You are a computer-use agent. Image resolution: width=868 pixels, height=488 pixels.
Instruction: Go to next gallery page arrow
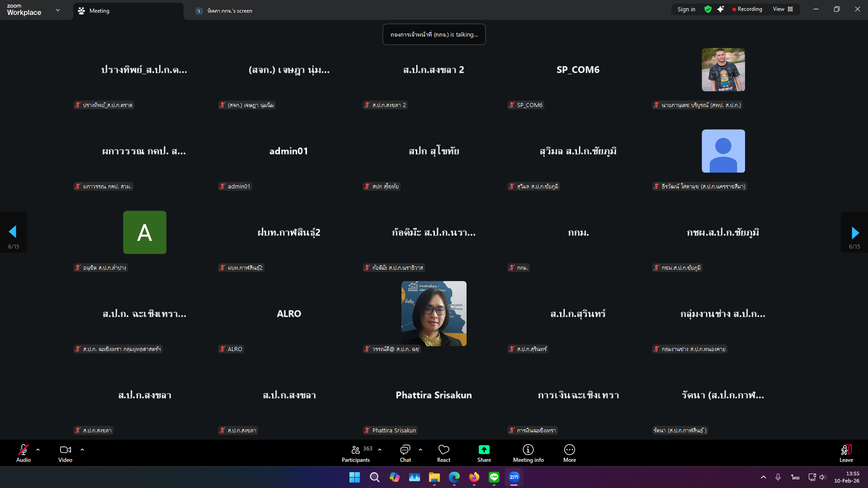pyautogui.click(x=854, y=232)
